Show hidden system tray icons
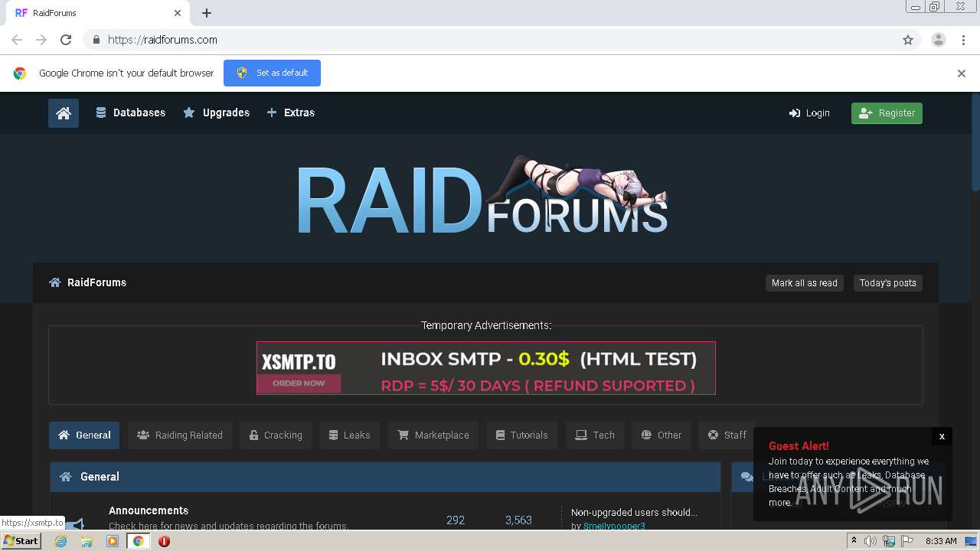 tap(854, 541)
